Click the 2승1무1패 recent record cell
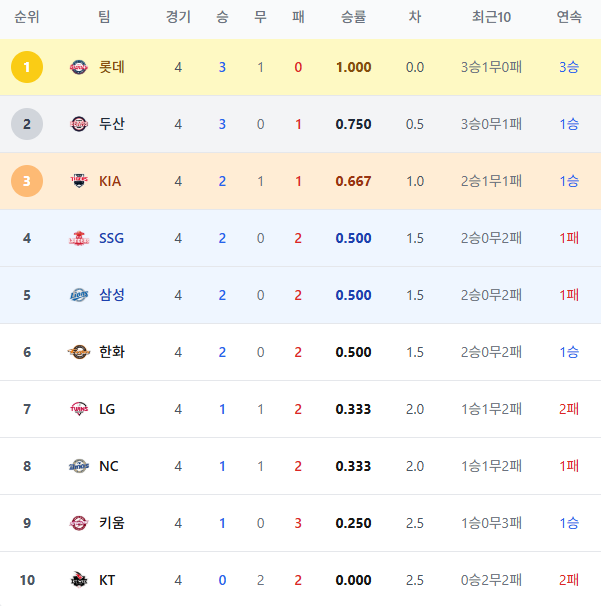 pyautogui.click(x=491, y=181)
